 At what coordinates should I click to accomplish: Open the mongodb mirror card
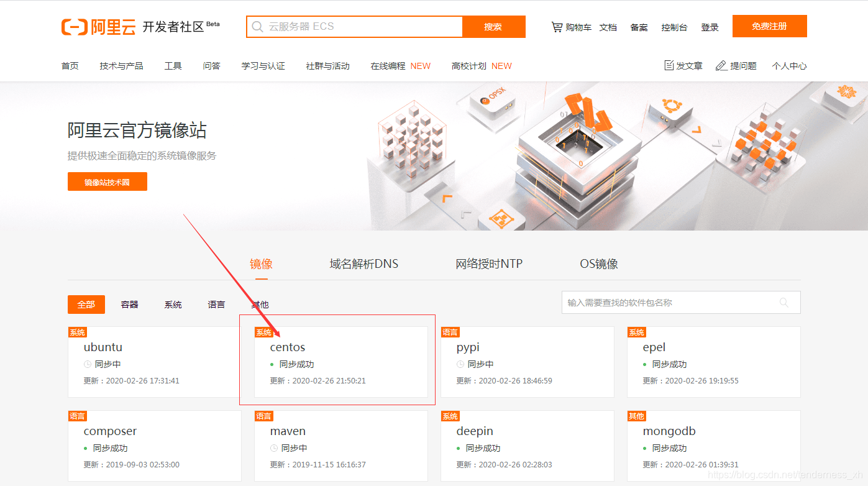(x=714, y=446)
